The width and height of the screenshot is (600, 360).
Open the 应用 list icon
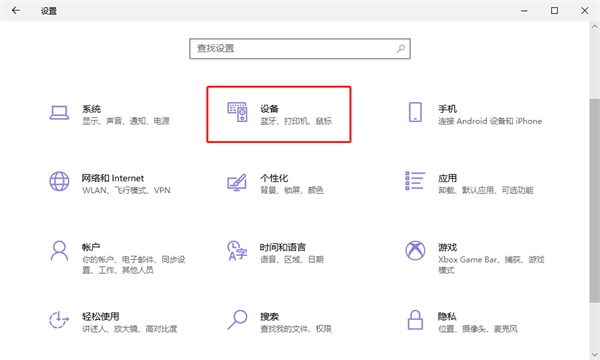415,181
